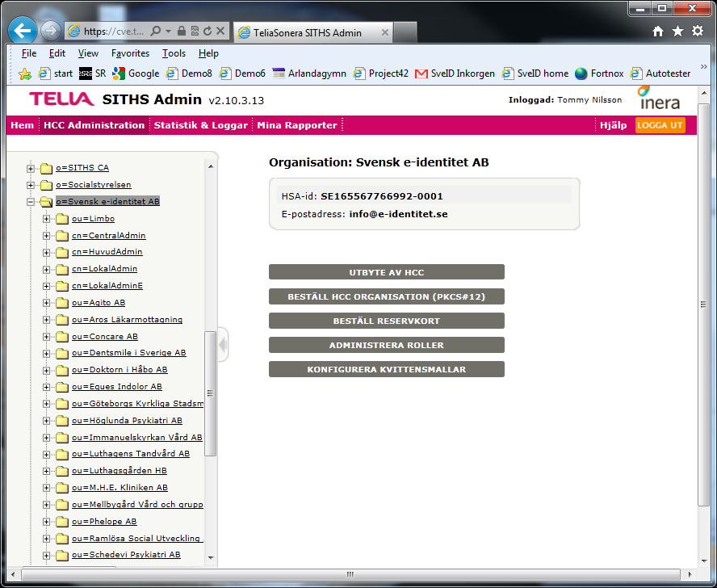Viewport: 717px width, 588px height.
Task: Open Statistik & Loggar navigation tab
Action: tap(201, 125)
